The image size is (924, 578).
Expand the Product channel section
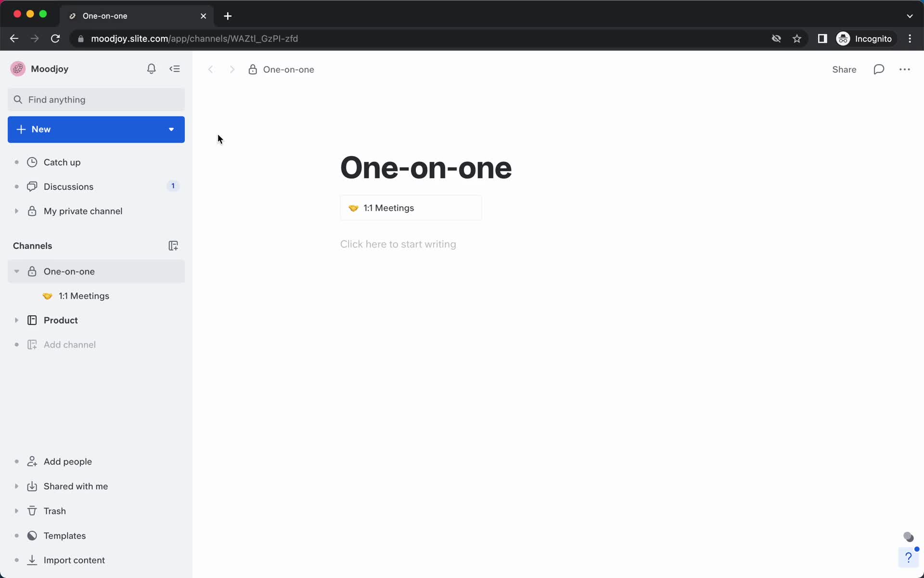pos(17,320)
